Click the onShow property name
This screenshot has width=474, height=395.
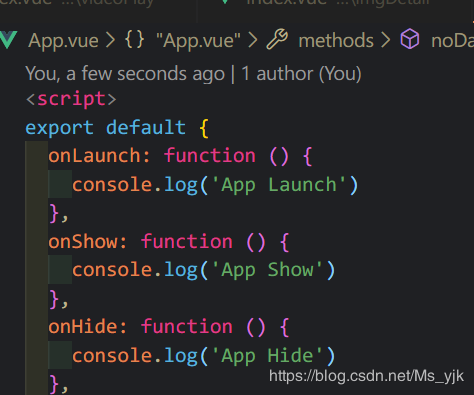83,242
